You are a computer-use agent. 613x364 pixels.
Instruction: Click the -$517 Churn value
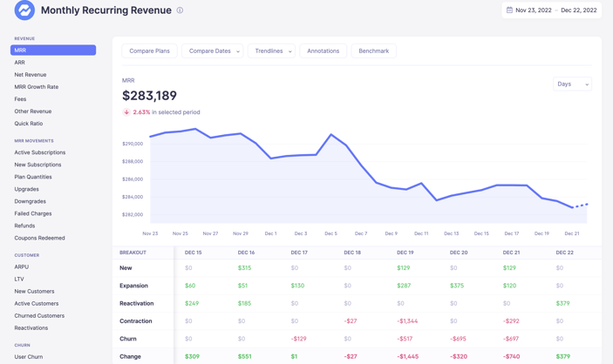[405, 339]
